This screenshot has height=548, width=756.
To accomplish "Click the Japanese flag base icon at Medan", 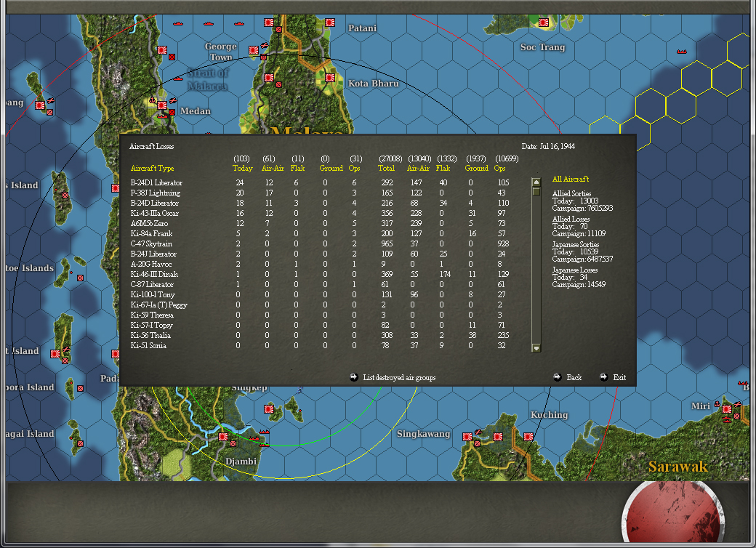I will [162, 105].
